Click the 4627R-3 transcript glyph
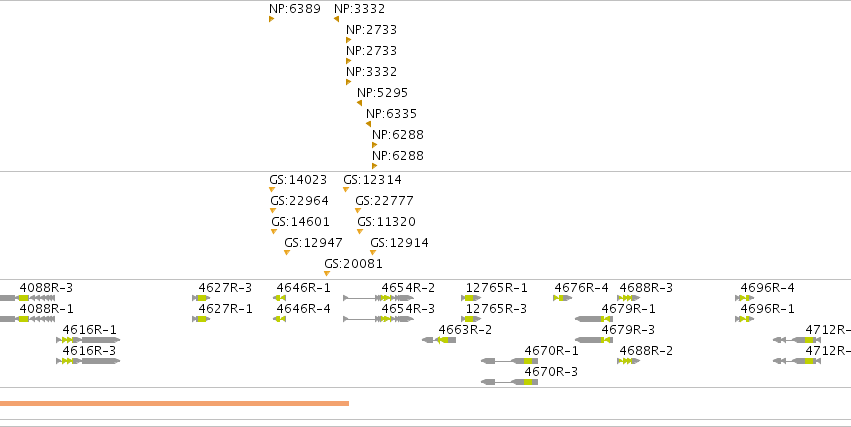 [201, 298]
